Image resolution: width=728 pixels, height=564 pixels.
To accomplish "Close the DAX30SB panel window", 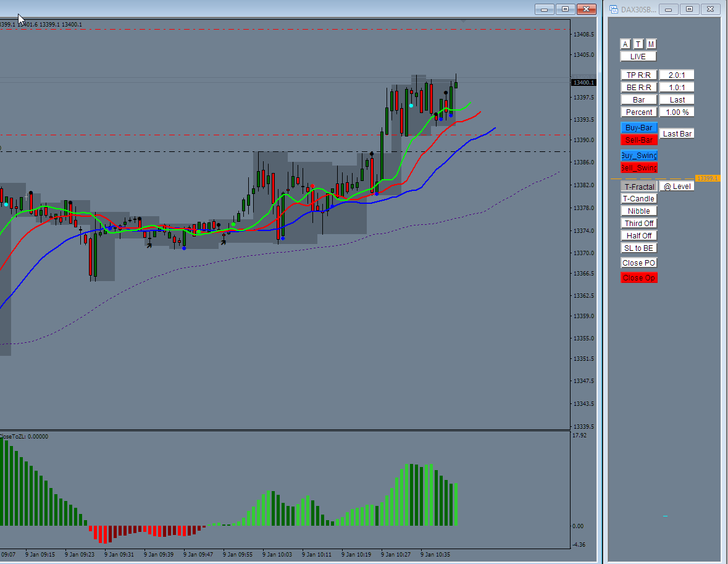I will point(710,9).
